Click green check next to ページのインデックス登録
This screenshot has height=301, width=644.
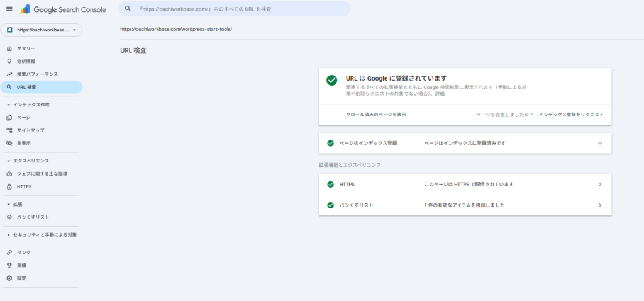click(x=330, y=143)
